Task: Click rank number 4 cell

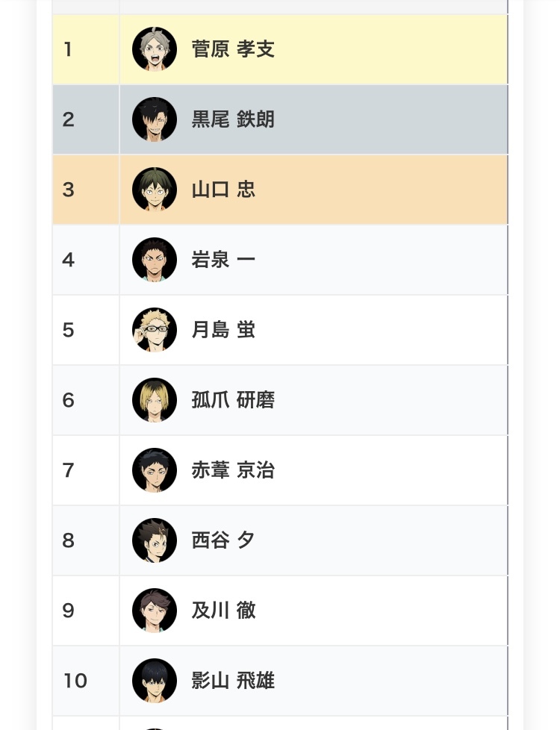Action: (x=85, y=260)
